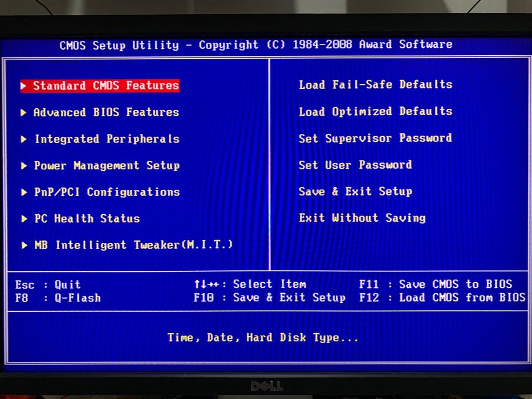Choose Load Fail-Safe Defaults
Viewport: 532px width, 399px height.
376,84
